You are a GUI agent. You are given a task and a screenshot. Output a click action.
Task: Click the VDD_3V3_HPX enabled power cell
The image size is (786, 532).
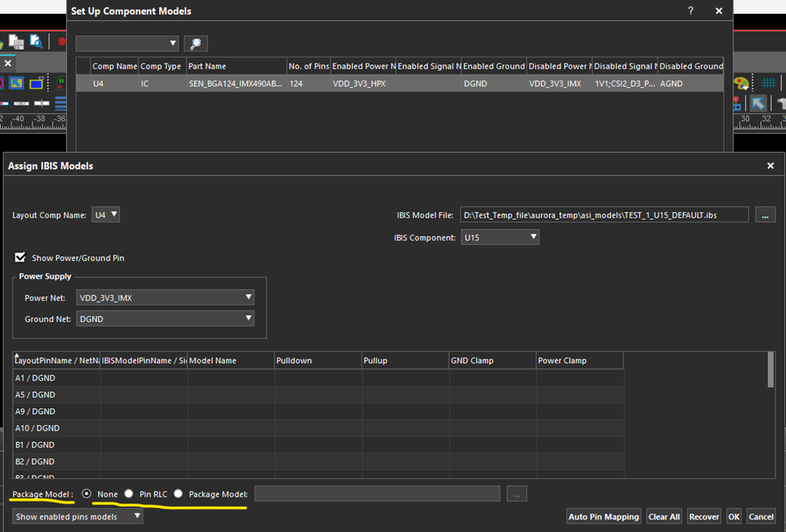[363, 83]
